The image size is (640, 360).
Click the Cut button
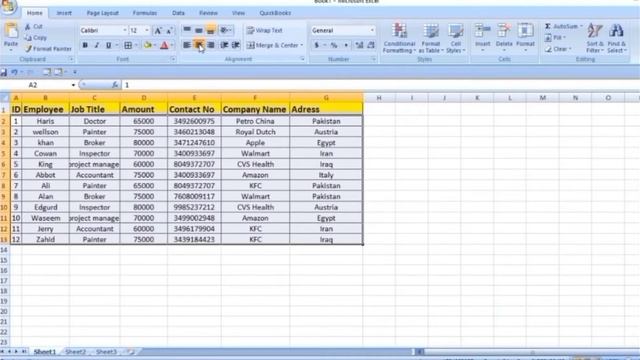(x=34, y=27)
